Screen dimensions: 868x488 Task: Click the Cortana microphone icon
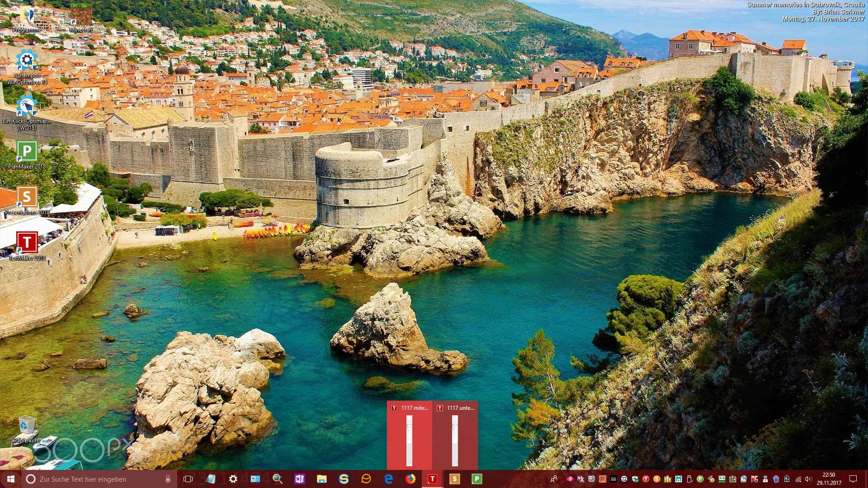168,479
